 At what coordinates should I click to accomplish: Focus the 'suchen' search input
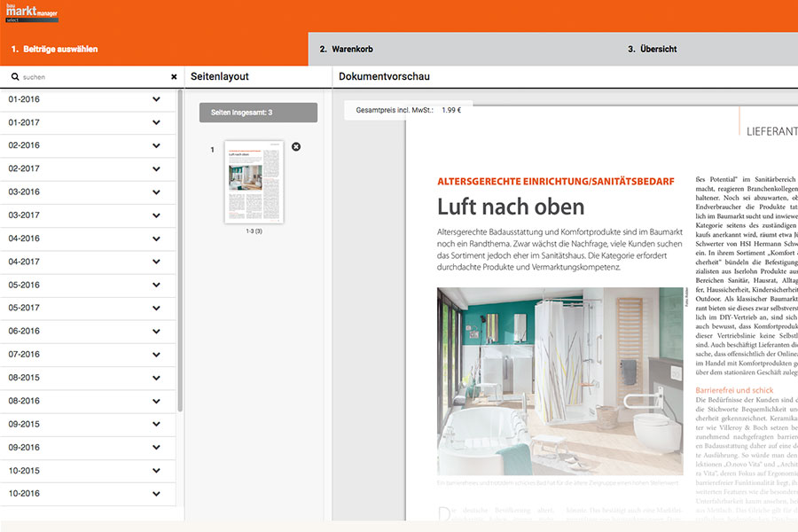pyautogui.click(x=94, y=77)
